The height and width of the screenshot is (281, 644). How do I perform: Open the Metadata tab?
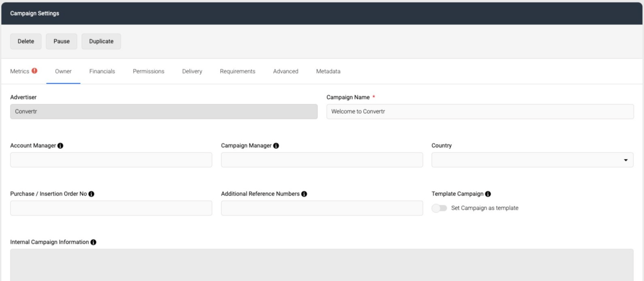coord(328,71)
